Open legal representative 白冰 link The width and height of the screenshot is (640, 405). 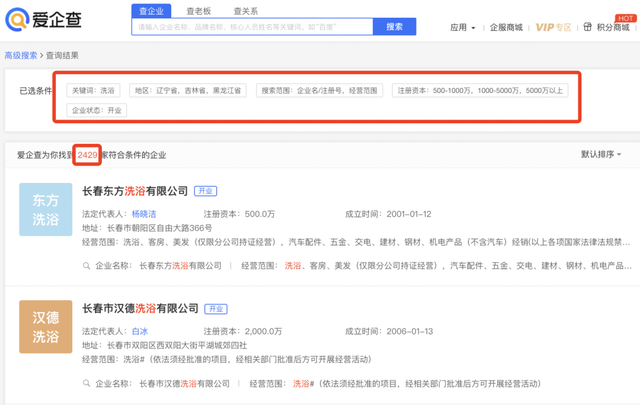140,331
